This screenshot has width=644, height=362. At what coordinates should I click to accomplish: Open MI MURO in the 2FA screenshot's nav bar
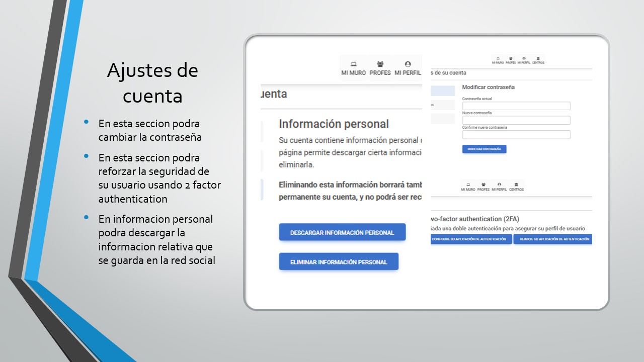[x=468, y=187]
